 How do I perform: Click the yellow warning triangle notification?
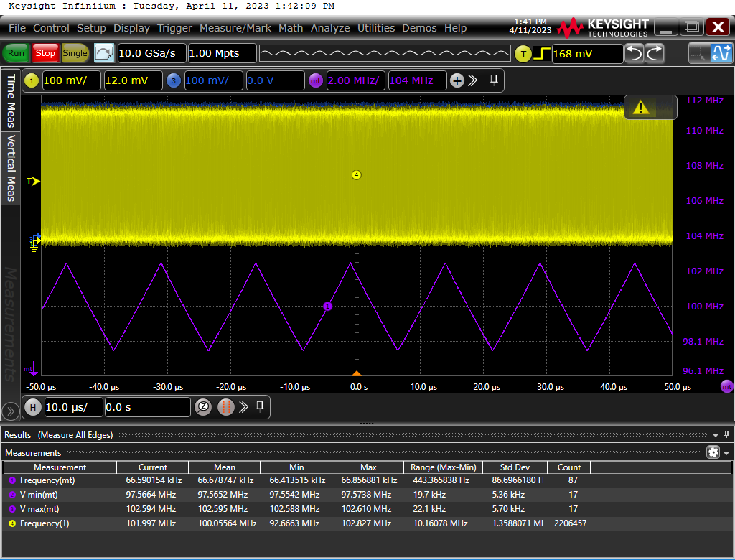641,108
